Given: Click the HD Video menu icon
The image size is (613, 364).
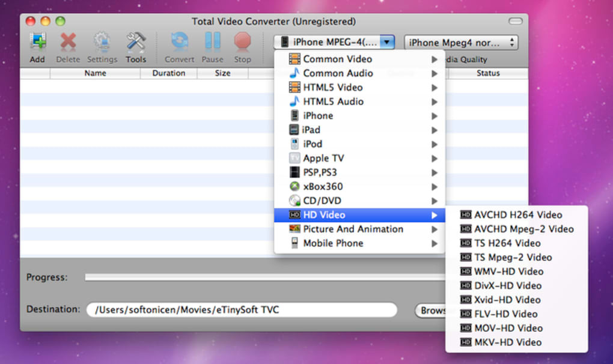Looking at the screenshot, I should 294,215.
